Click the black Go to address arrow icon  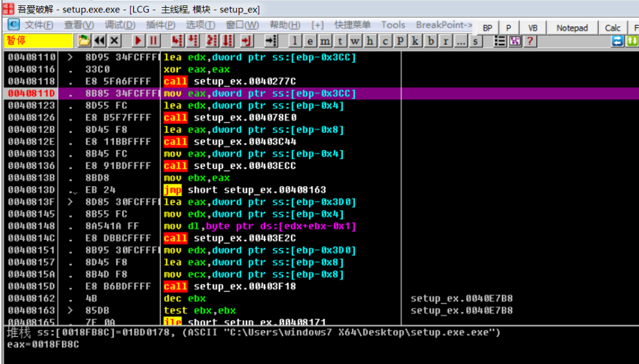[x=270, y=41]
